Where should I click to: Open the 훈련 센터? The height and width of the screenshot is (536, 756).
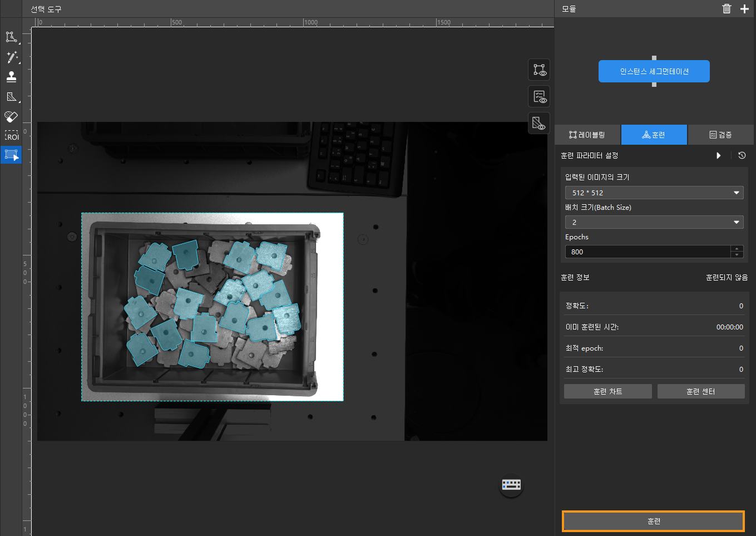click(701, 391)
